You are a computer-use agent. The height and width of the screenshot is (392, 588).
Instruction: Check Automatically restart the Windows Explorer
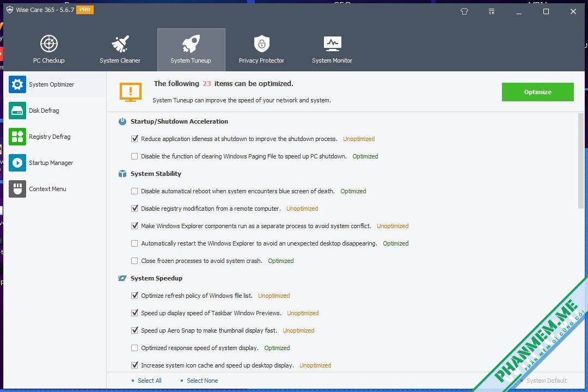click(x=134, y=243)
